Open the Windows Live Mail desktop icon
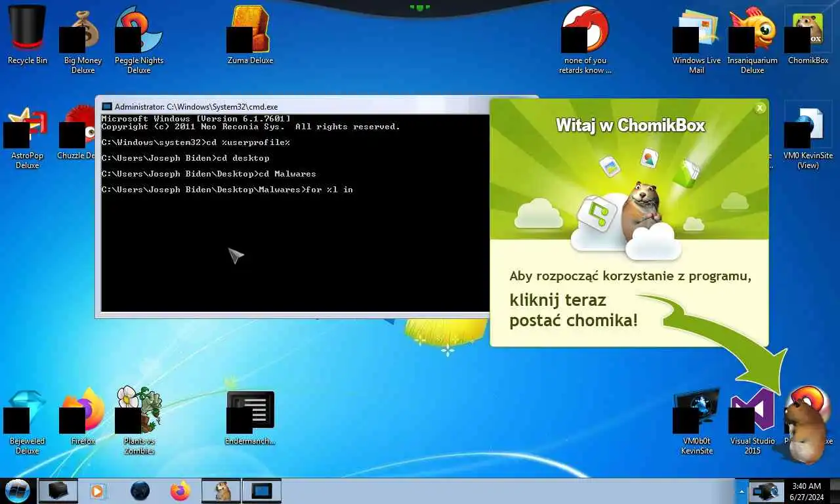 696,39
